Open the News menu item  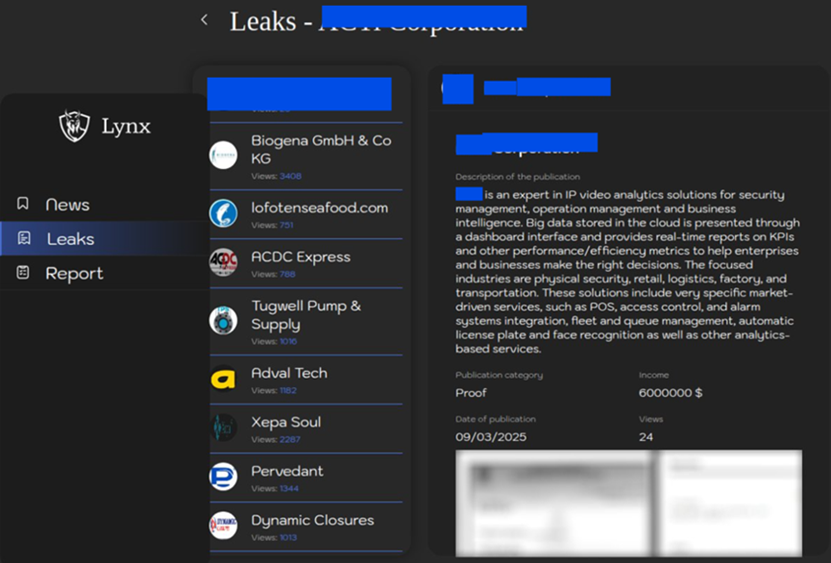[68, 204]
